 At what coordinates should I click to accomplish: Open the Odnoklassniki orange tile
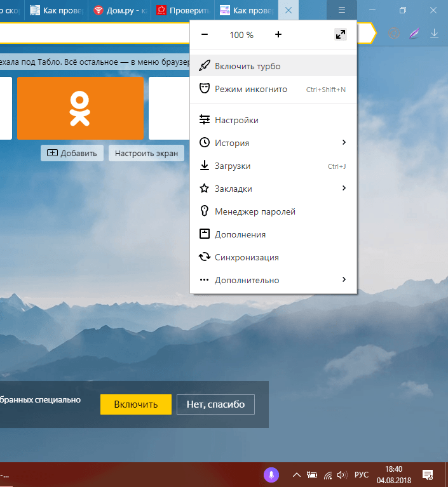click(x=80, y=108)
